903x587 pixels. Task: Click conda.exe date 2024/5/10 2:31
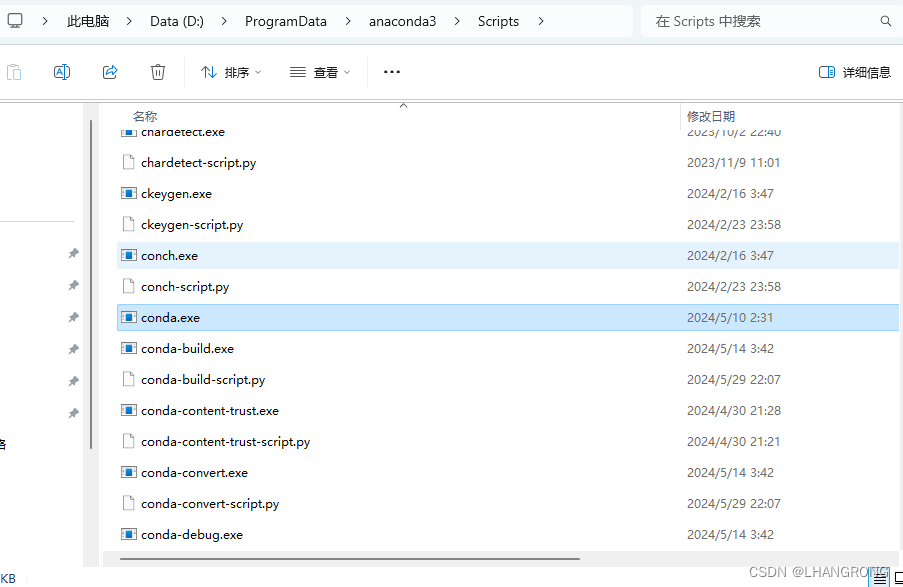[730, 318]
